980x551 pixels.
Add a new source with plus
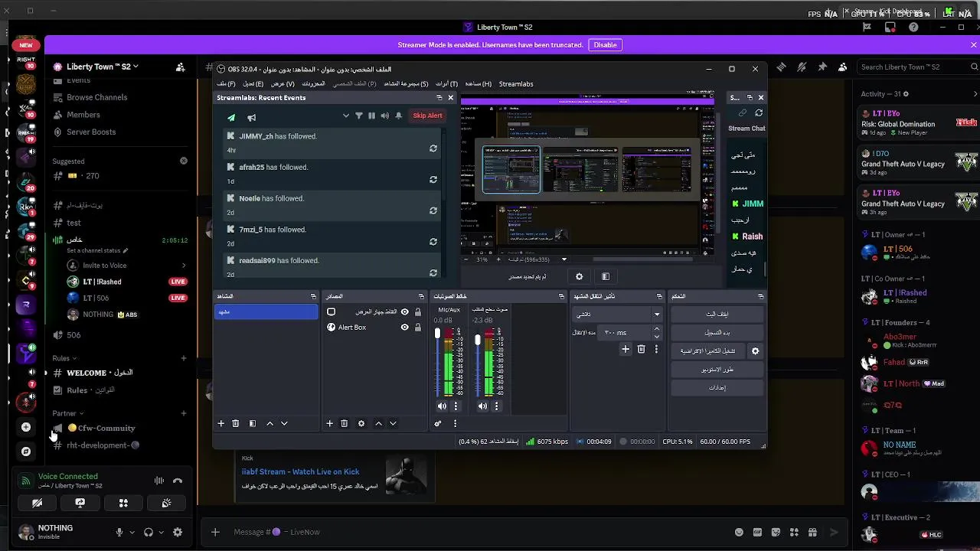coord(329,423)
